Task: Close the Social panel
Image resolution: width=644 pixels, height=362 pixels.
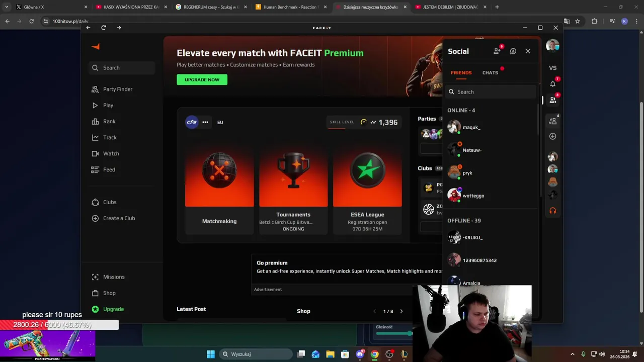Action: tap(528, 51)
